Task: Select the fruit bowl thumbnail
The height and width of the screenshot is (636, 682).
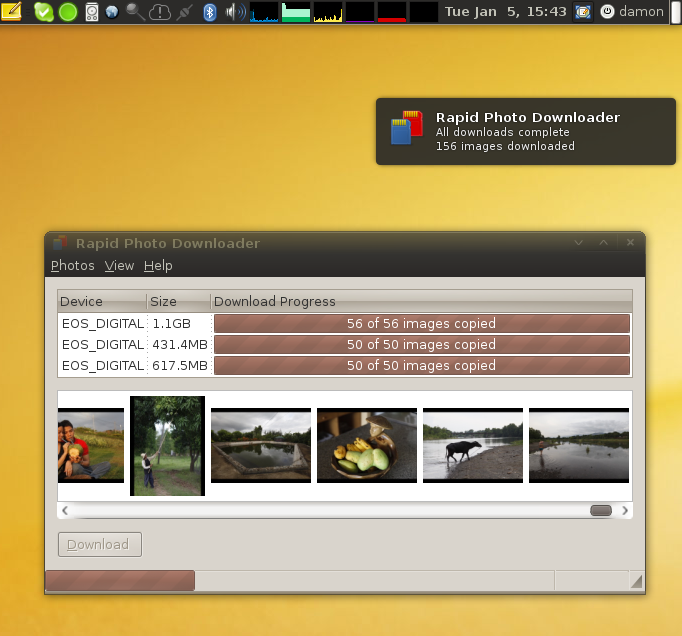Action: 366,445
